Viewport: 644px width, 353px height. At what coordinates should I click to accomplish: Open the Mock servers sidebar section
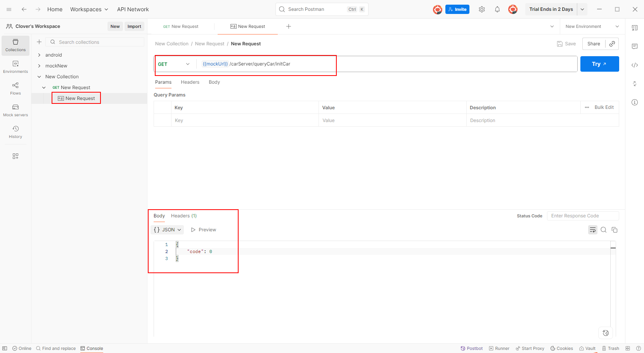pyautogui.click(x=16, y=110)
